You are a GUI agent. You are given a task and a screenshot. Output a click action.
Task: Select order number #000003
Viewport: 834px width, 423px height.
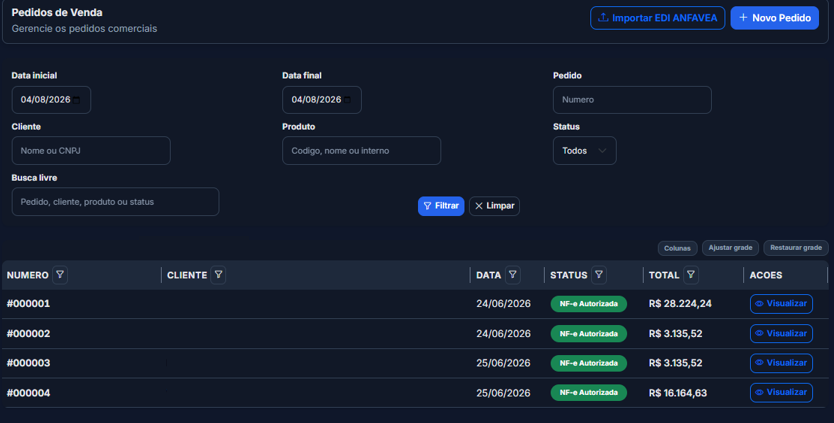28,363
